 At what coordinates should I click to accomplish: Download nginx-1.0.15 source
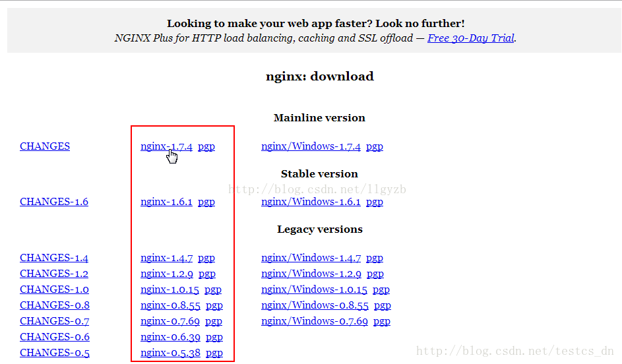pos(170,290)
